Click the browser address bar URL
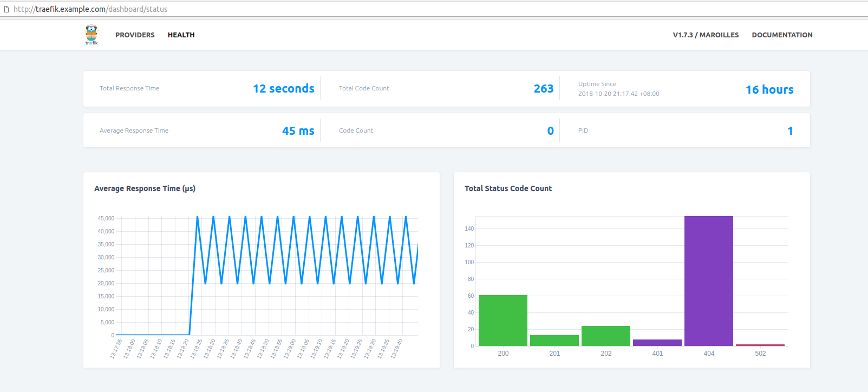The image size is (868, 392). pos(90,9)
